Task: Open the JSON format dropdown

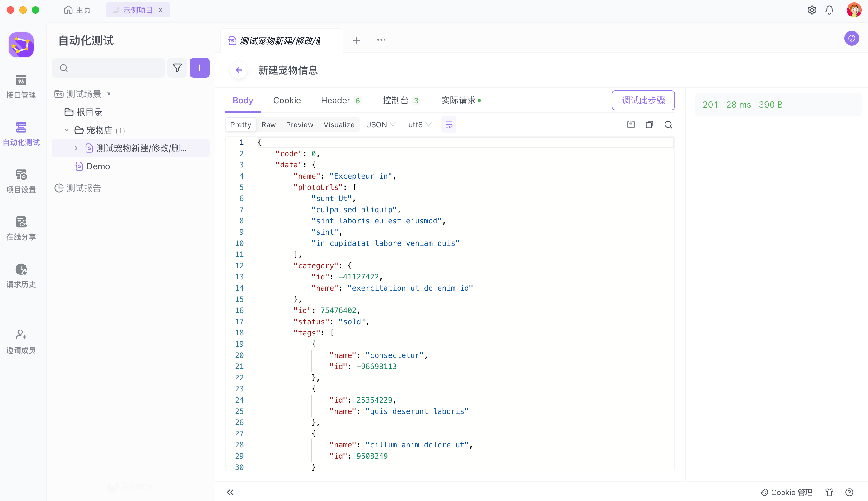Action: point(381,124)
